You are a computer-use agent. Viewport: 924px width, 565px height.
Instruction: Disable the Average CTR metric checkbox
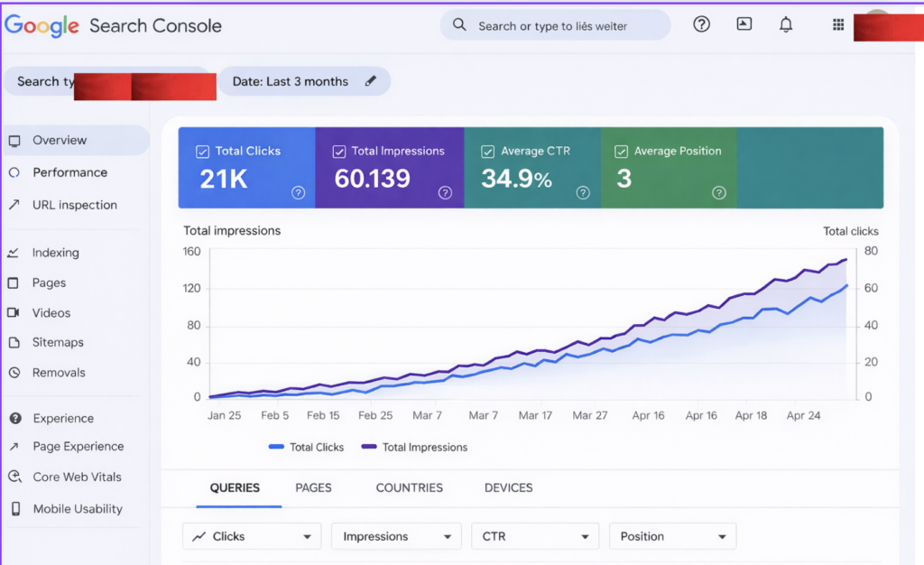(488, 151)
